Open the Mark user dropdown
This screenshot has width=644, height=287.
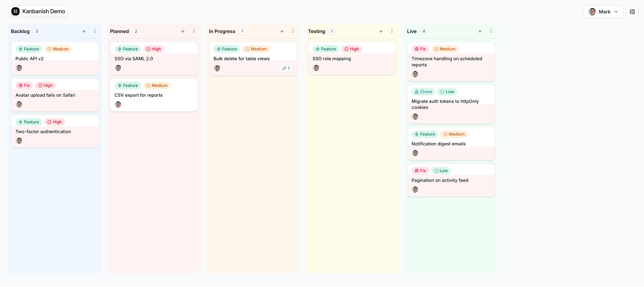click(603, 12)
